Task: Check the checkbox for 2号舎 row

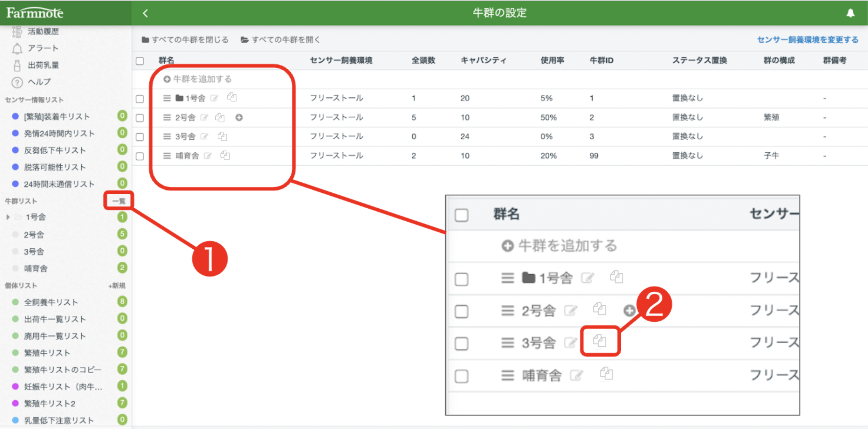Action: point(140,118)
